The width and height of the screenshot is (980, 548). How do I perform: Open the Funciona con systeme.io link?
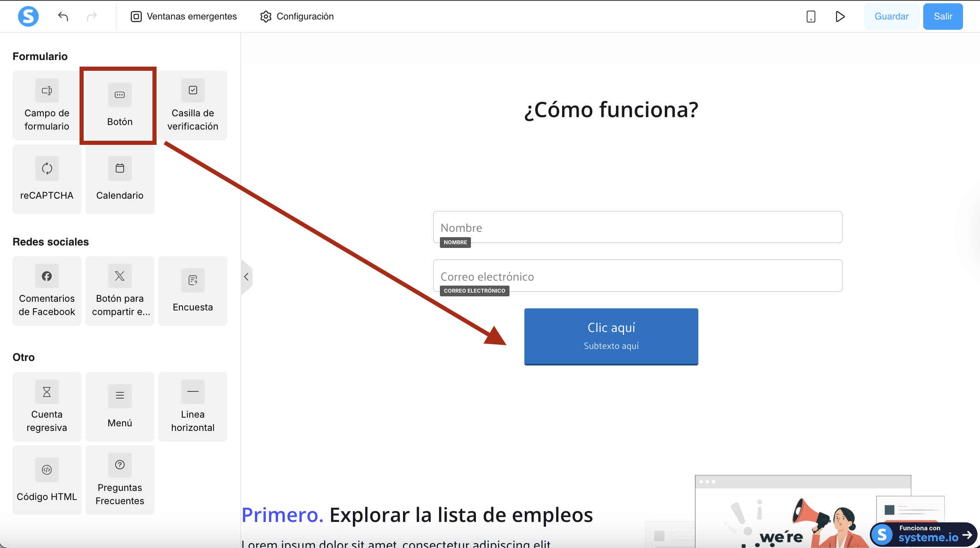pos(923,534)
